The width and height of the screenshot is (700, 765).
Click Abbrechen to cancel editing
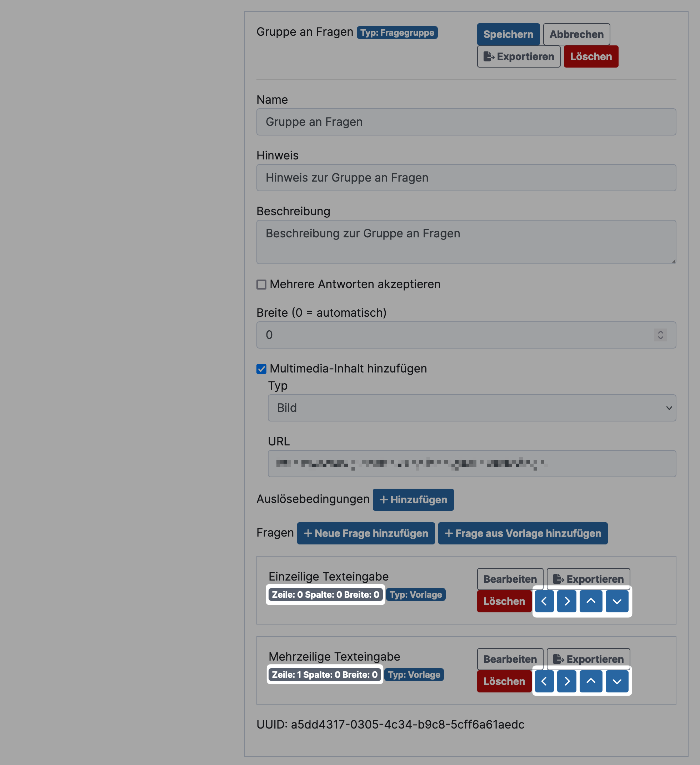tap(576, 34)
